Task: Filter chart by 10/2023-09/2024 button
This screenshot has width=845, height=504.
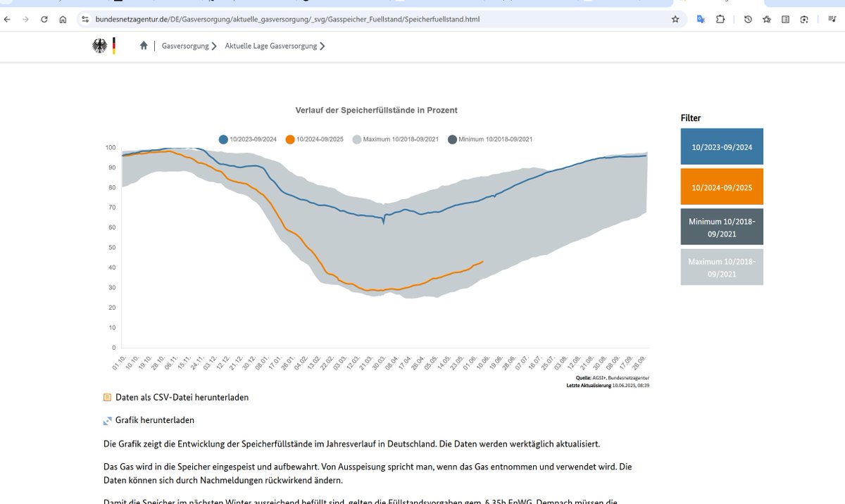Action: 722,146
